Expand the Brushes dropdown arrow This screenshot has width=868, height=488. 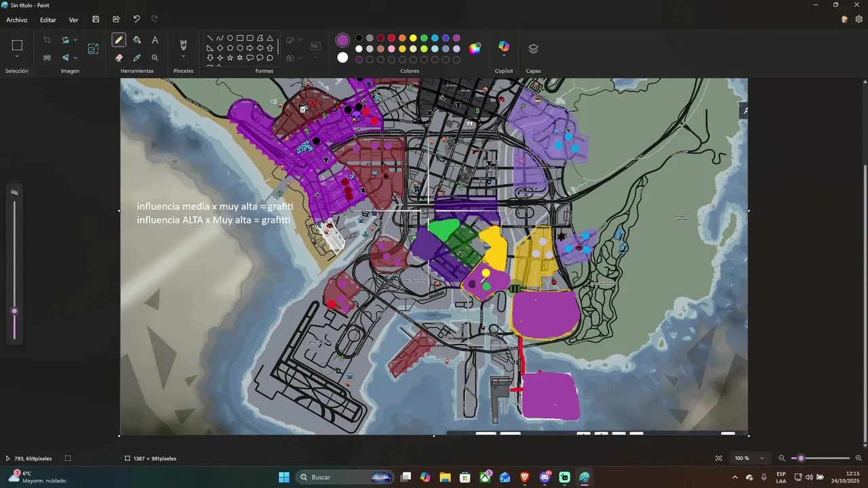pos(183,58)
